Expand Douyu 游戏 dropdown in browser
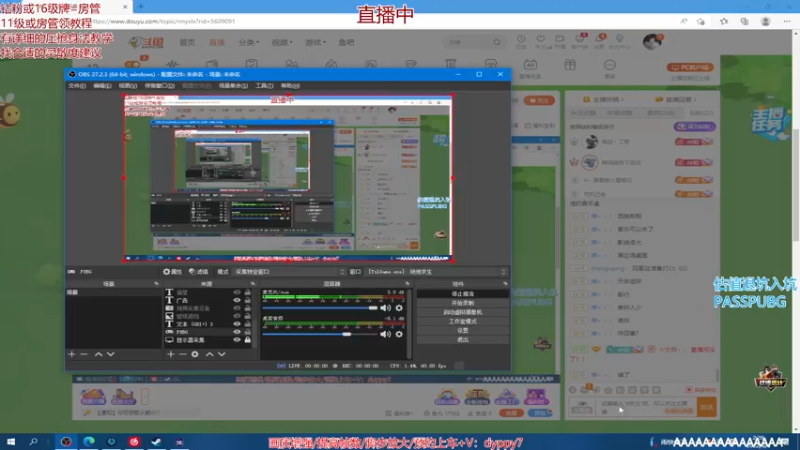Viewport: 800px width, 450px height. click(x=315, y=42)
